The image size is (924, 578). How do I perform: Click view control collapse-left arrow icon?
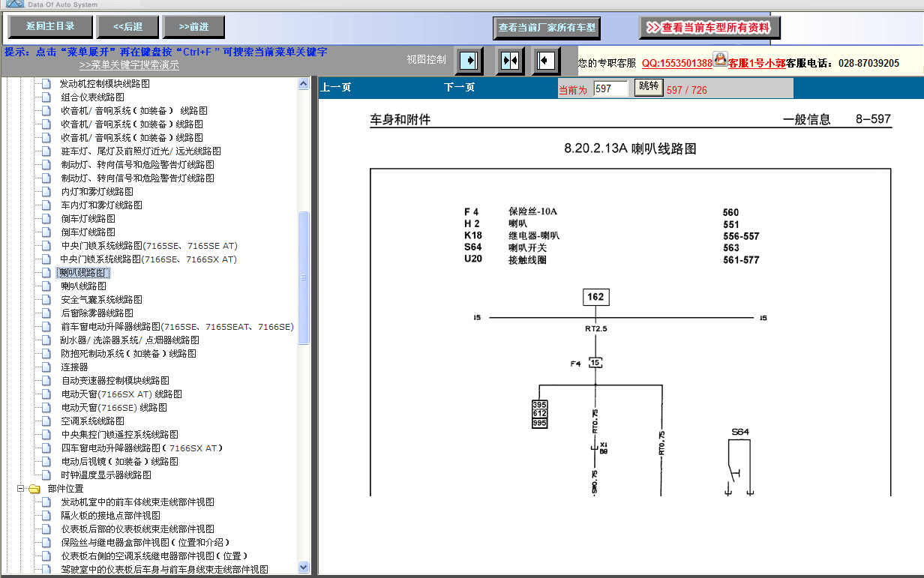(x=546, y=60)
